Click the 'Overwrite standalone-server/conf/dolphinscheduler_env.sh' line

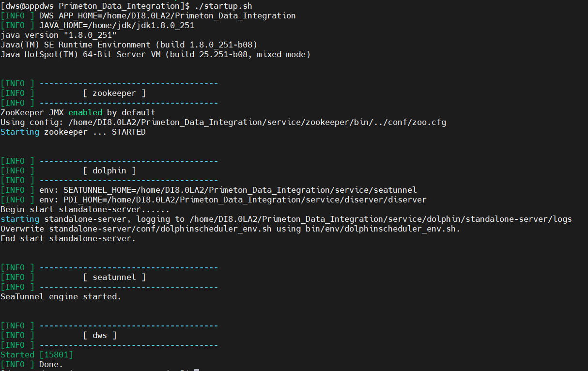[231, 229]
